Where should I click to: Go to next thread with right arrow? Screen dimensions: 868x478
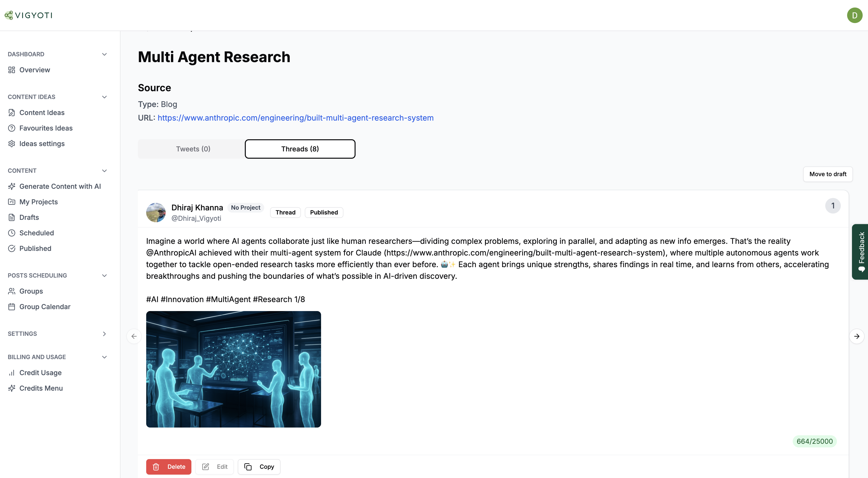click(857, 336)
